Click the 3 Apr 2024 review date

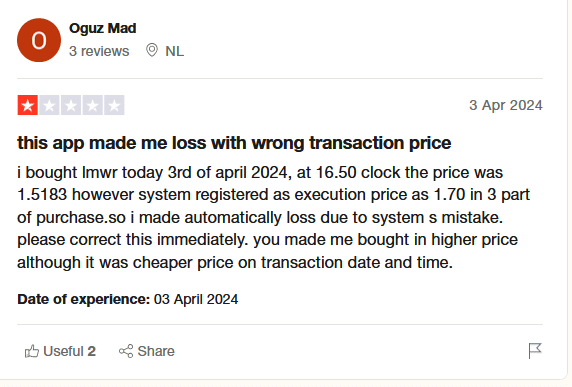pos(506,105)
